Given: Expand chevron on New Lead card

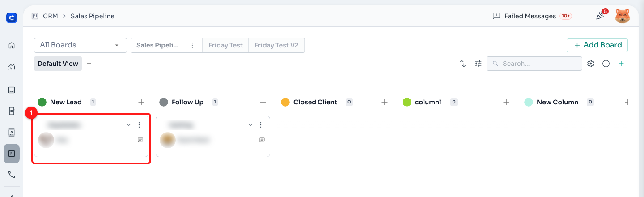Looking at the screenshot, I should pos(129,125).
